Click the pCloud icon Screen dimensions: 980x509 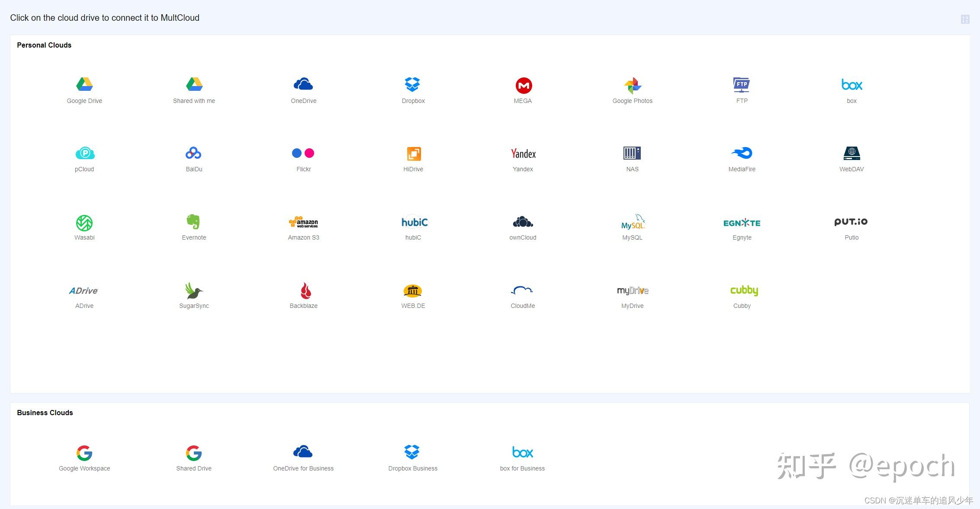(x=85, y=153)
